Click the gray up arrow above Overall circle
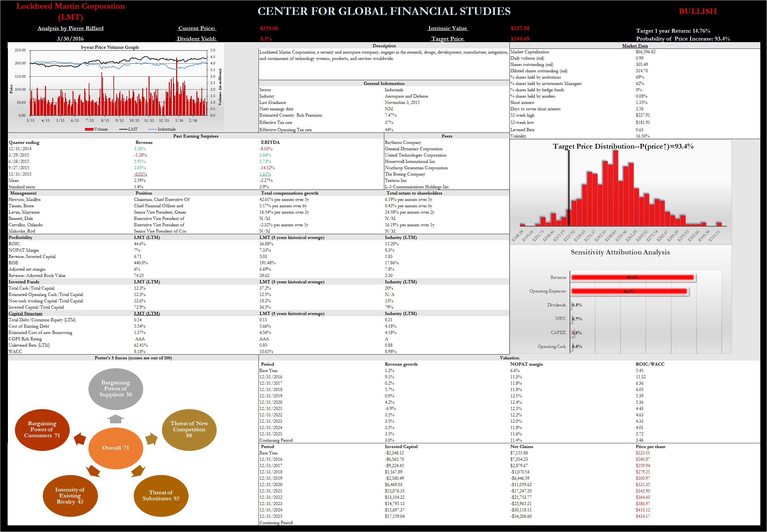This screenshot has width=767, height=532. click(116, 419)
